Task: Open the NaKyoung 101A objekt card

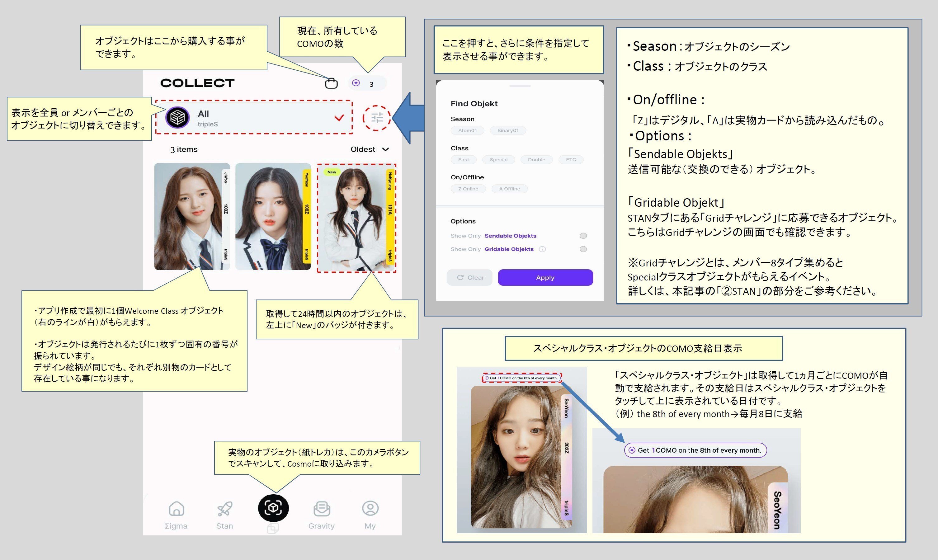Action: tap(357, 218)
